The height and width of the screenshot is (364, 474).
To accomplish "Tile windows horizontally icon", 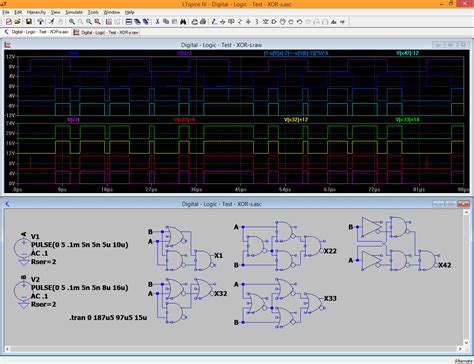I will click(129, 22).
